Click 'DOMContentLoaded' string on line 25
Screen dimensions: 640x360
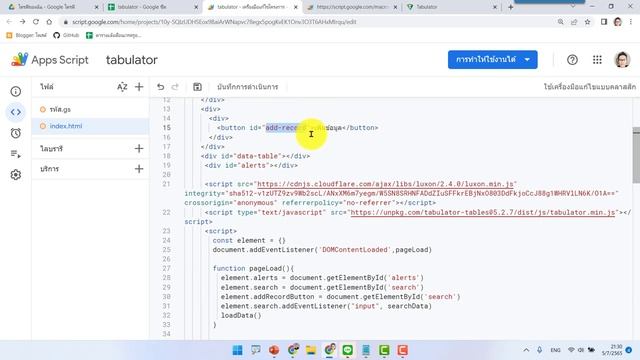tap(355, 250)
